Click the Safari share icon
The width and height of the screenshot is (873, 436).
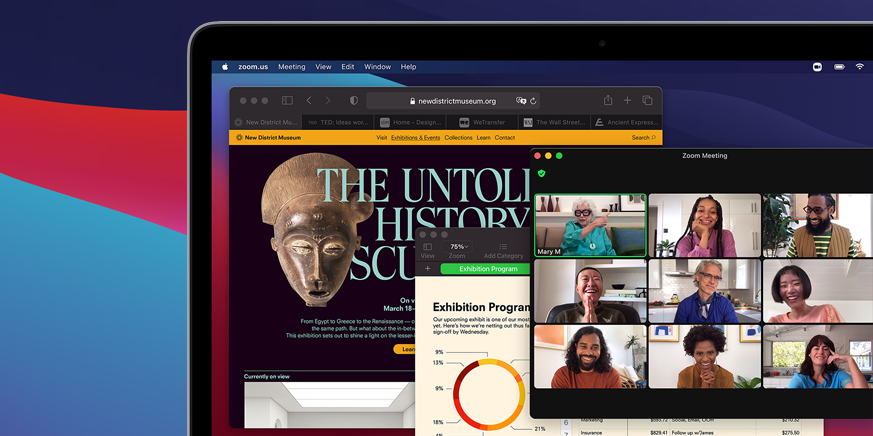click(x=608, y=100)
